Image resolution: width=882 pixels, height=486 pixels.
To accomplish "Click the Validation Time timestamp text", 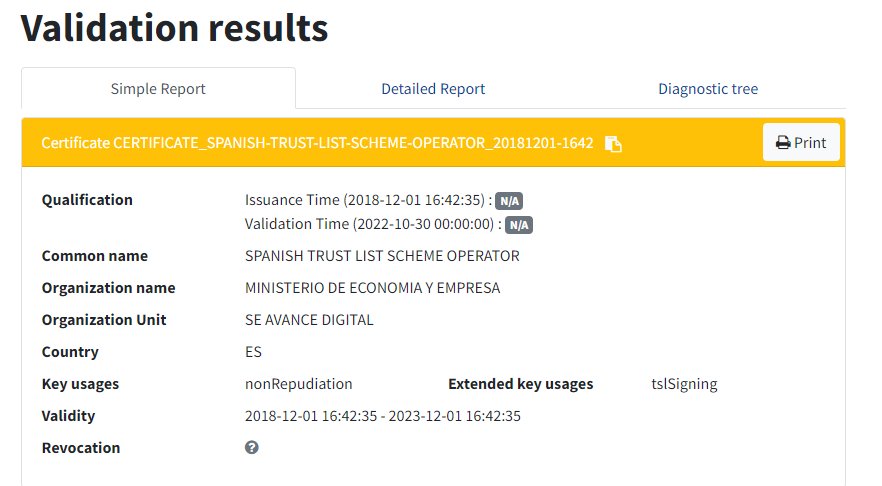I will (370, 224).
